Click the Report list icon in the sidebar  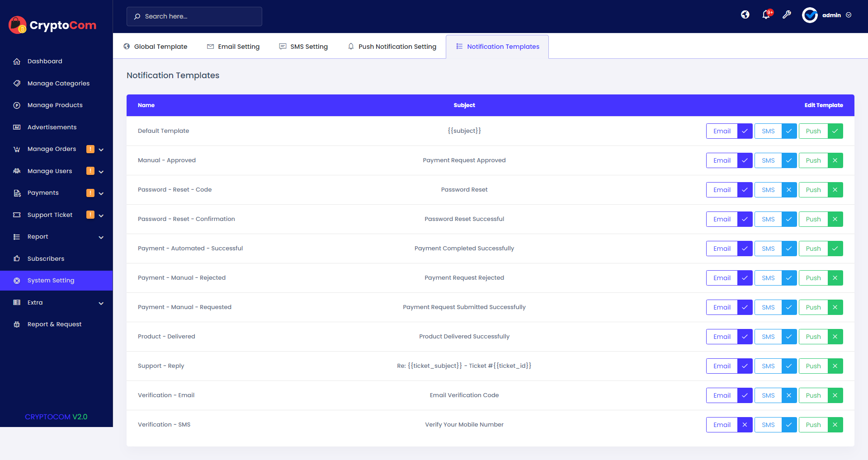click(x=17, y=237)
